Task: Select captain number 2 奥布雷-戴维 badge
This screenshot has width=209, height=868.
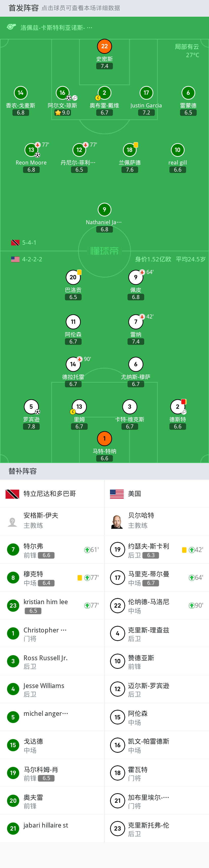Action: [x=104, y=93]
